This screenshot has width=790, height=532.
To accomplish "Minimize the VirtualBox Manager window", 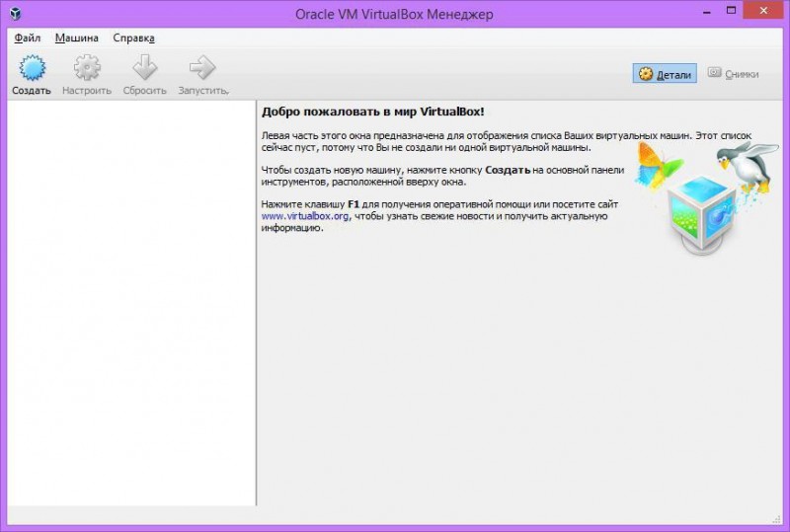I will [x=707, y=11].
